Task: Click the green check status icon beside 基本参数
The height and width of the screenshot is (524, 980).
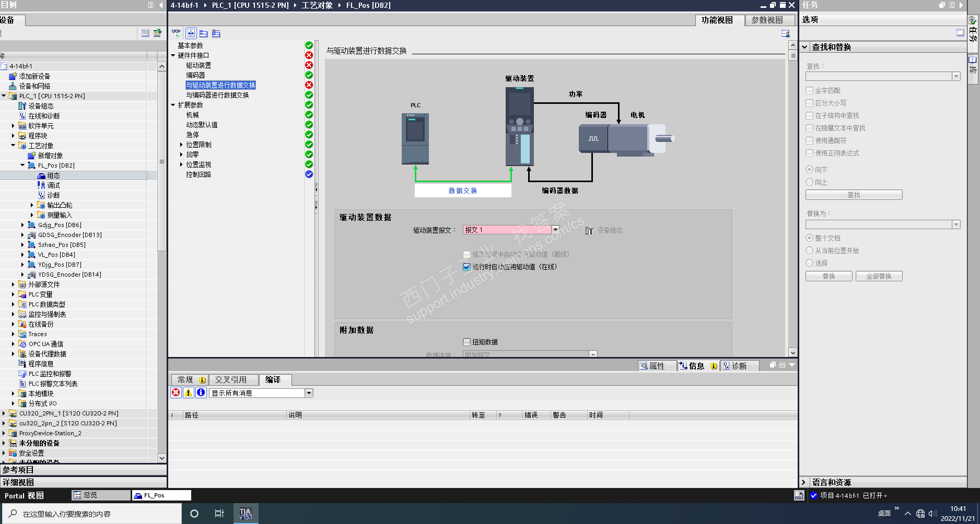Action: click(x=309, y=45)
